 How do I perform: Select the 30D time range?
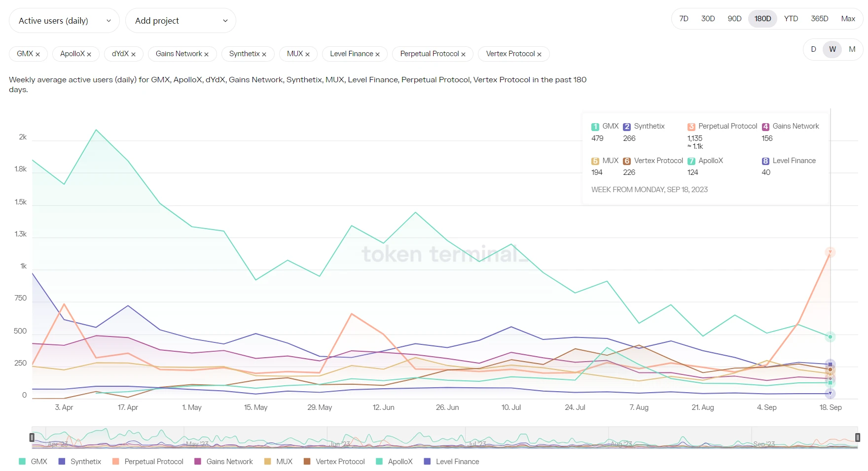point(708,19)
